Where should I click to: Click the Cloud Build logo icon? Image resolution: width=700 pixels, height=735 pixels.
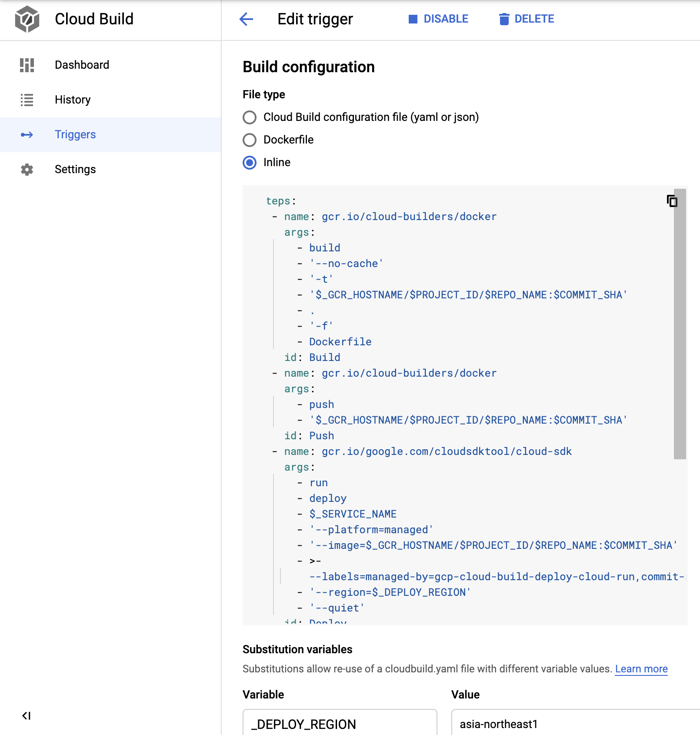click(x=27, y=19)
